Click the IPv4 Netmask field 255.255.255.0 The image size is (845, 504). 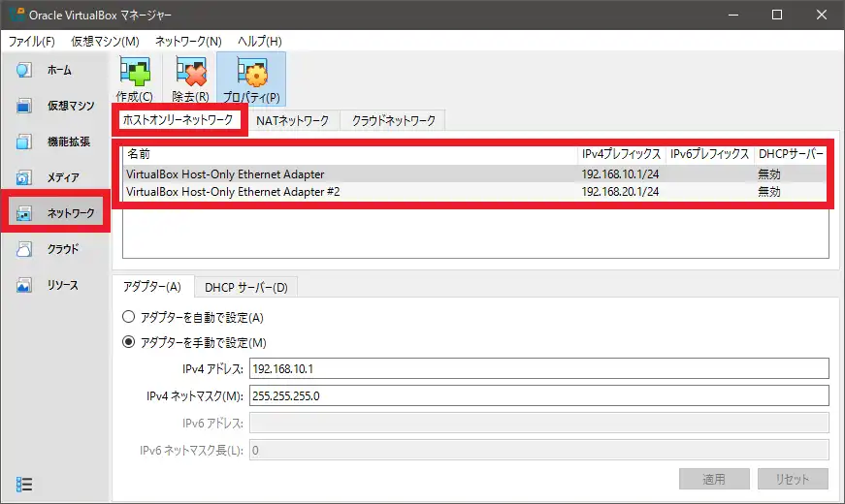(538, 395)
